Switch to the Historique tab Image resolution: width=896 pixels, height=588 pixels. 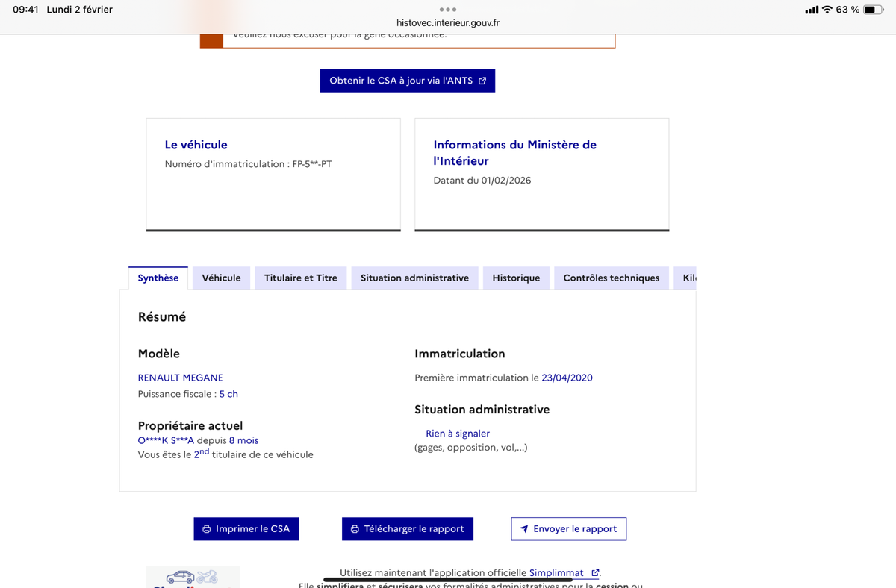point(516,278)
